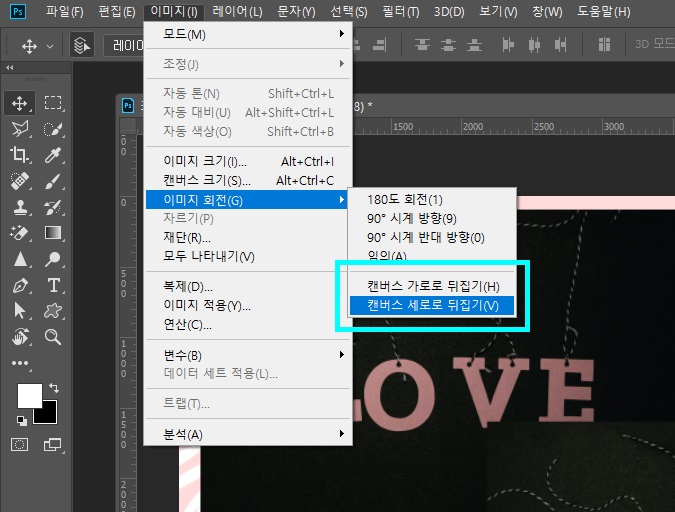
Task: Open the 문자(Y) menu
Action: coord(296,12)
